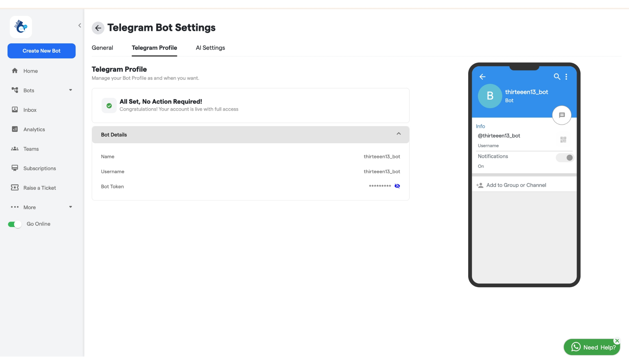
Task: Click the app logo in the sidebar
Action: (x=21, y=27)
